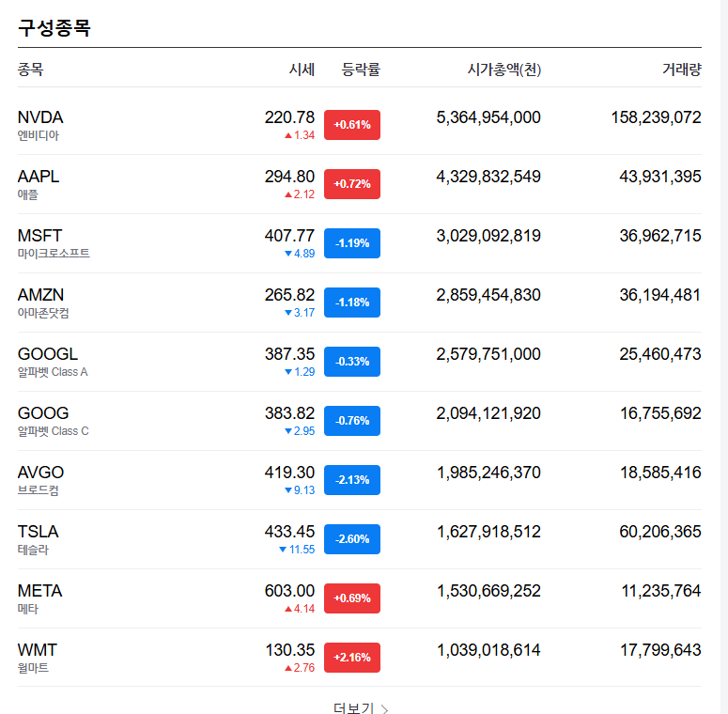The image size is (728, 714).
Task: Click the -2.13% badge for AVGO
Action: point(352,480)
